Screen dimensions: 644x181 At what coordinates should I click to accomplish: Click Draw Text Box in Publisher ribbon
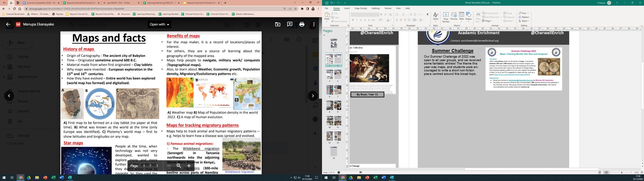coord(446,17)
